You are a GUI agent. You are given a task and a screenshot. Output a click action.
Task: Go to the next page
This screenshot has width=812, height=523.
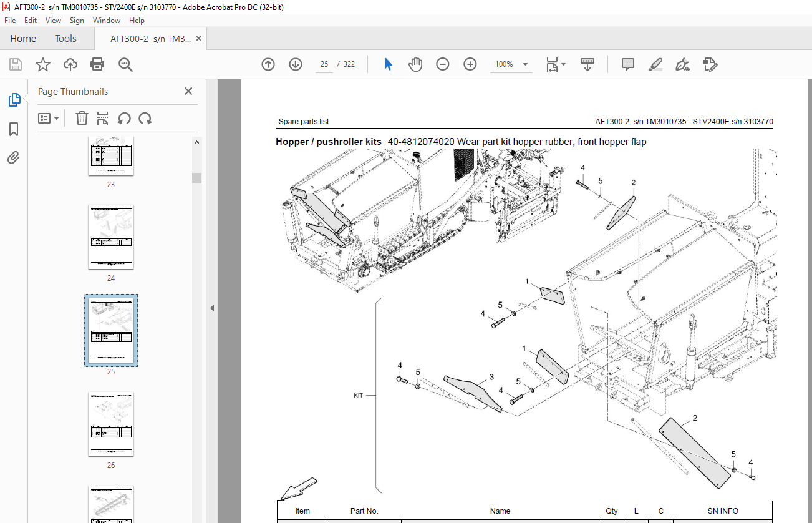[x=296, y=64]
